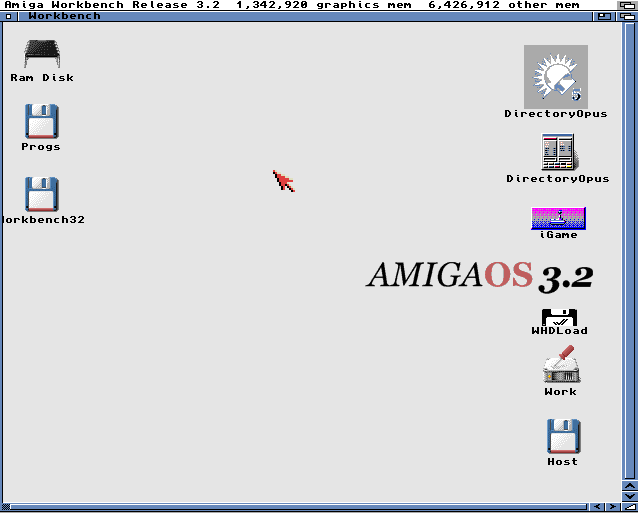638x513 pixels.
Task: Click the Workbench window depth gadget
Action: pos(627,17)
